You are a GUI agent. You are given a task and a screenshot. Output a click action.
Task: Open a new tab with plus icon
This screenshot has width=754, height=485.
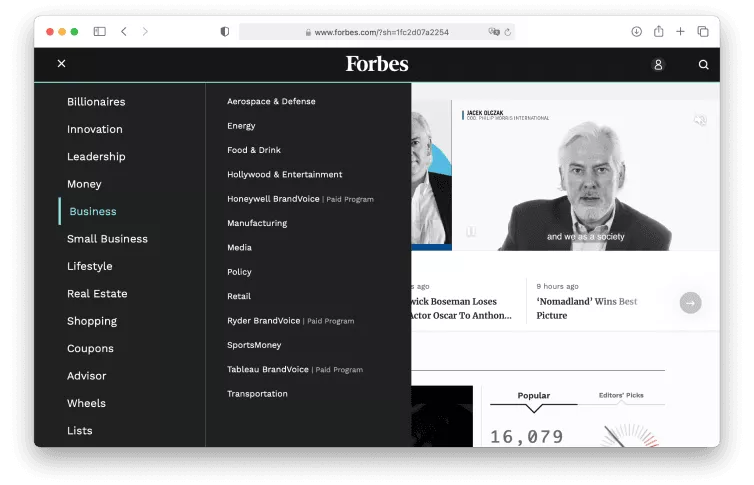coord(680,32)
